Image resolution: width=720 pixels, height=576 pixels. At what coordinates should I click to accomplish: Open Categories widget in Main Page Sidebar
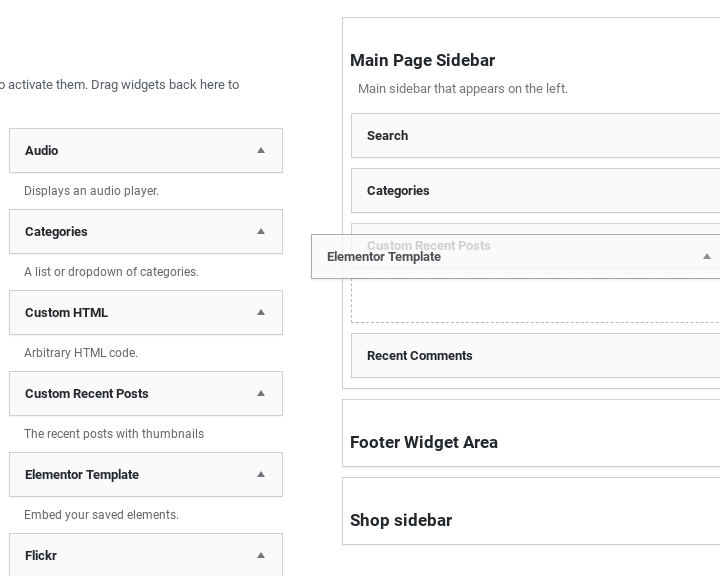coord(398,191)
